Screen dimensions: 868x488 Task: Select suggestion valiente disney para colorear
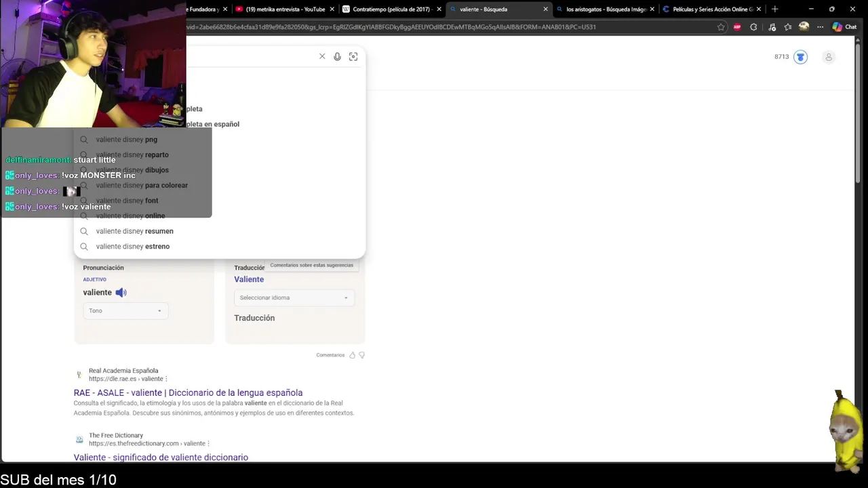coord(220,185)
